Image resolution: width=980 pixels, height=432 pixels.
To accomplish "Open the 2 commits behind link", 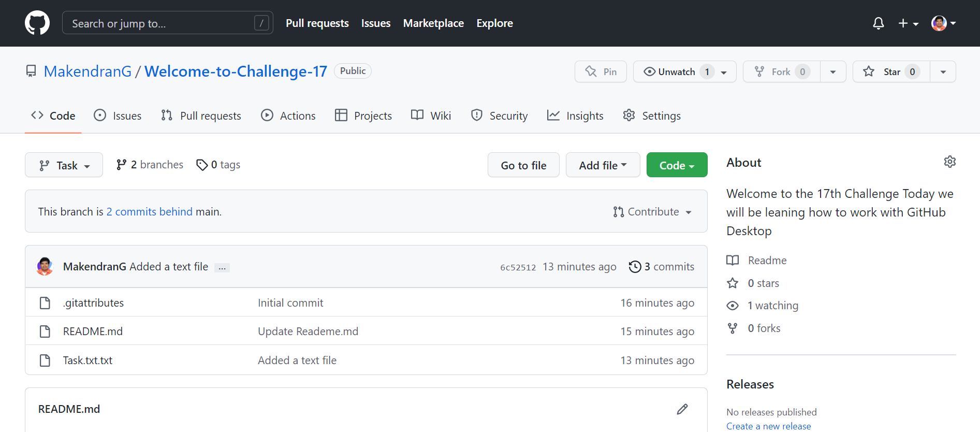I will point(150,212).
